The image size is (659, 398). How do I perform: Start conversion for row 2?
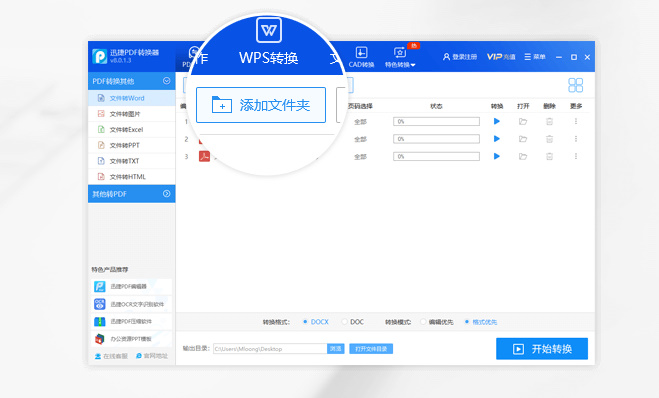click(x=497, y=139)
